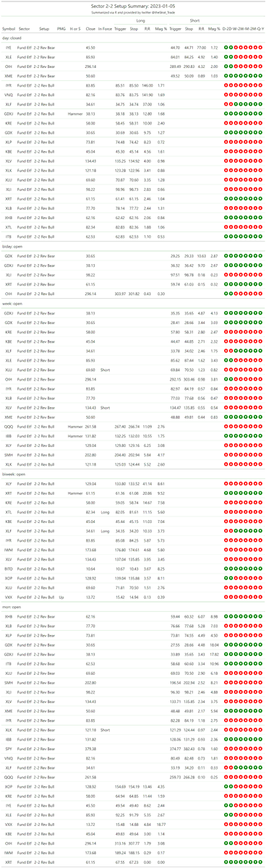This screenshot has height=868, width=266.
Task: Click the 'biday: open' section label
Action: [x=13, y=247]
